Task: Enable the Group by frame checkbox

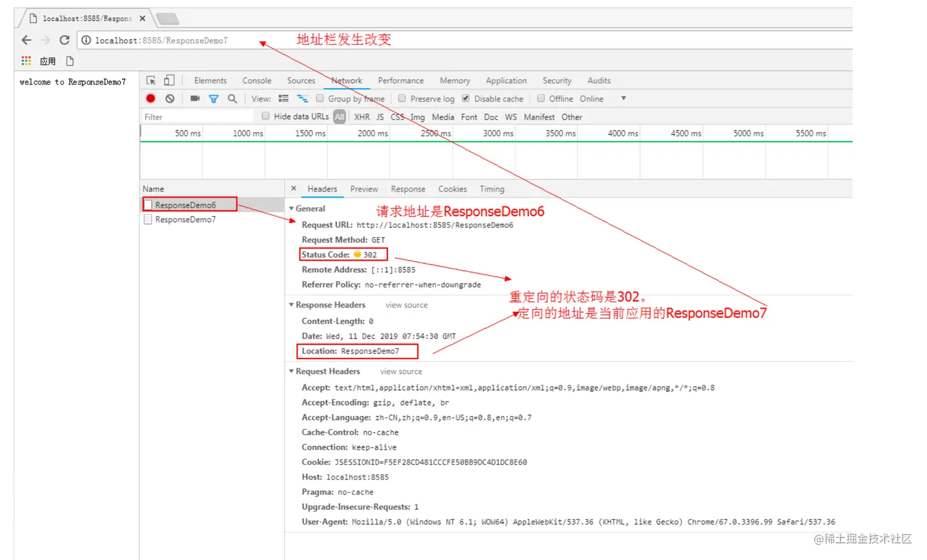Action: (320, 98)
